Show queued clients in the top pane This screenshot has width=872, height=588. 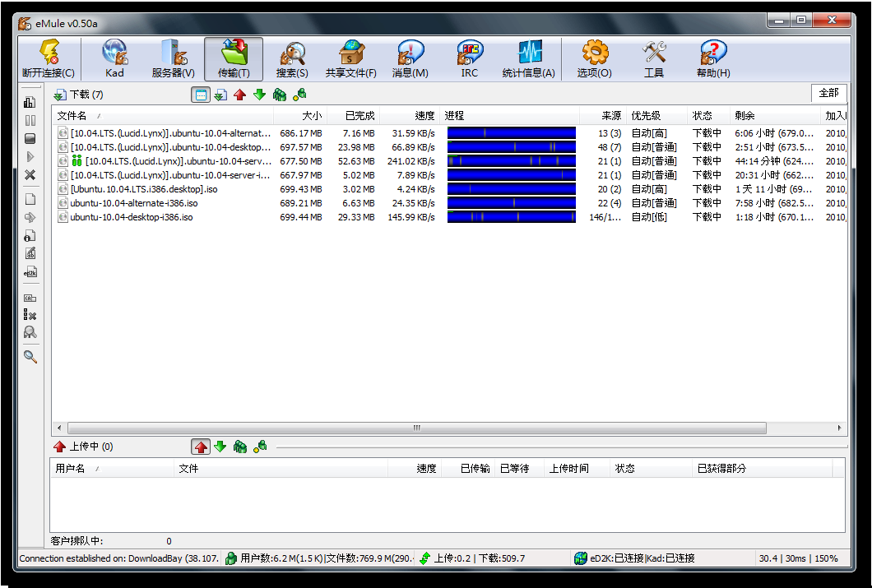coord(279,95)
